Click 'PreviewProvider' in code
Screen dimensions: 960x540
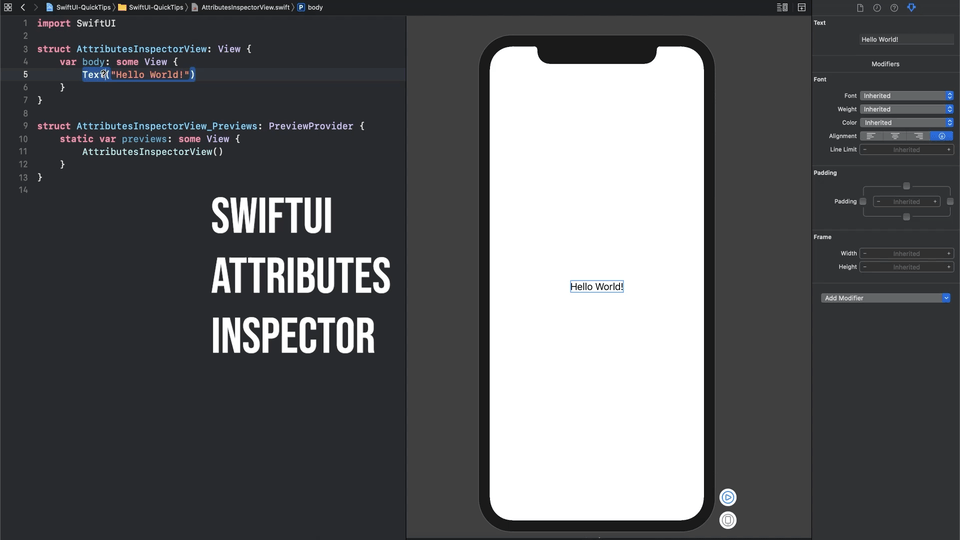point(311,126)
